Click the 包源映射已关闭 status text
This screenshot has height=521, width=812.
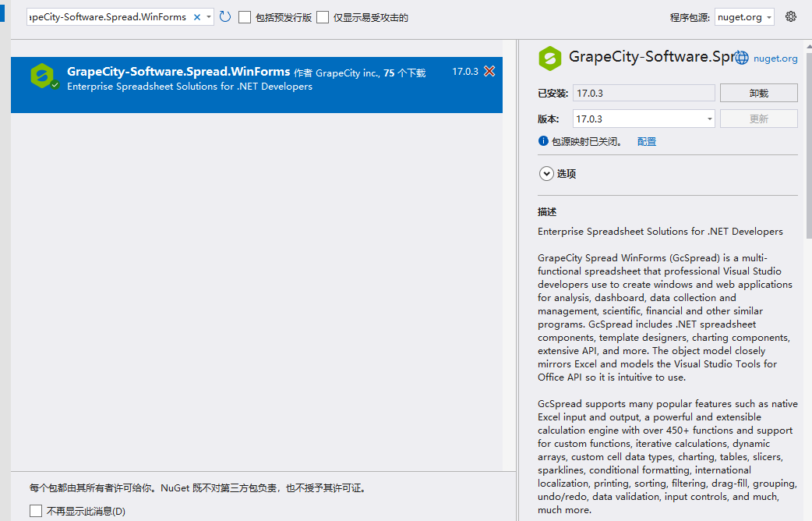(586, 141)
